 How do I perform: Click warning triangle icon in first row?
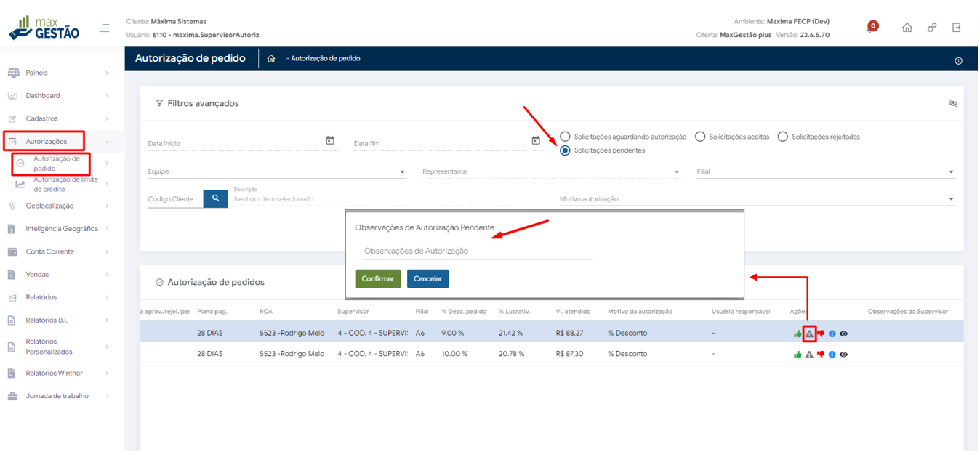(x=809, y=334)
